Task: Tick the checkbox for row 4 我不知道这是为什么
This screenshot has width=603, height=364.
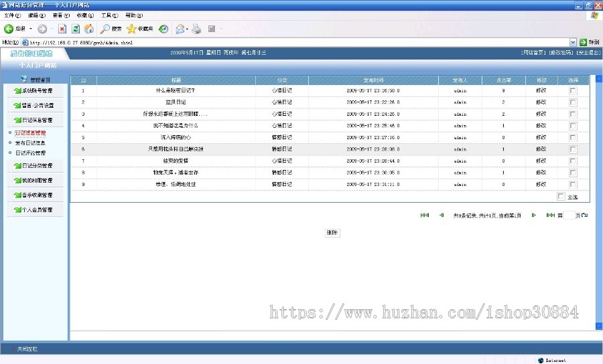Action: click(x=573, y=126)
